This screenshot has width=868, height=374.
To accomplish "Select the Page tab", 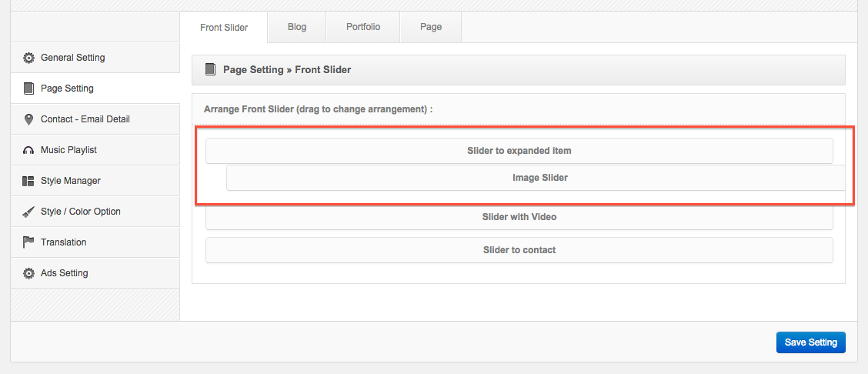I will click(431, 27).
